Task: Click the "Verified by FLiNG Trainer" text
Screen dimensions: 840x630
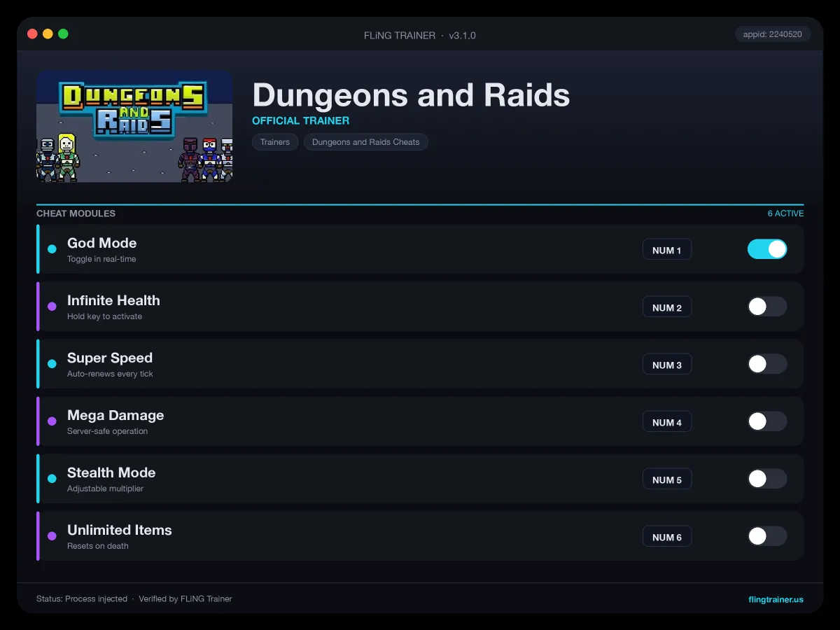Action: click(x=185, y=599)
